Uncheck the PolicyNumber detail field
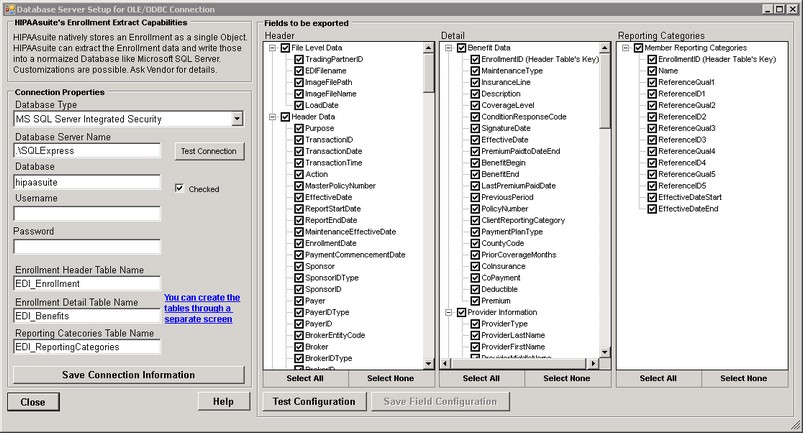Viewport: 803px width, 433px height. (x=475, y=209)
